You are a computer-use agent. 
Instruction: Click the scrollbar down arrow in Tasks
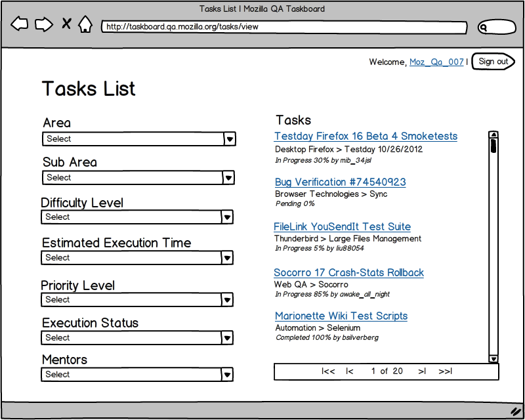point(493,358)
